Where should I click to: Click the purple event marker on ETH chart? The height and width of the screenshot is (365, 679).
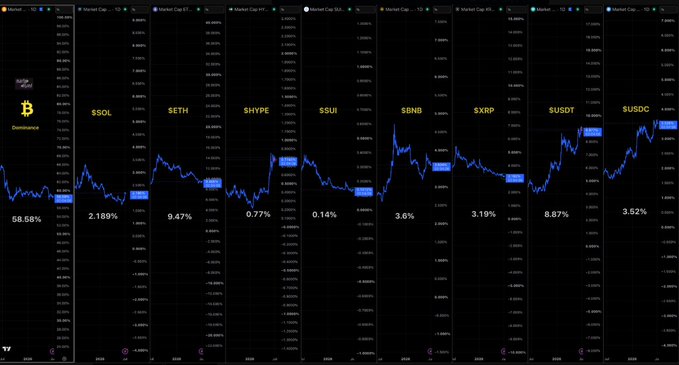tap(201, 351)
